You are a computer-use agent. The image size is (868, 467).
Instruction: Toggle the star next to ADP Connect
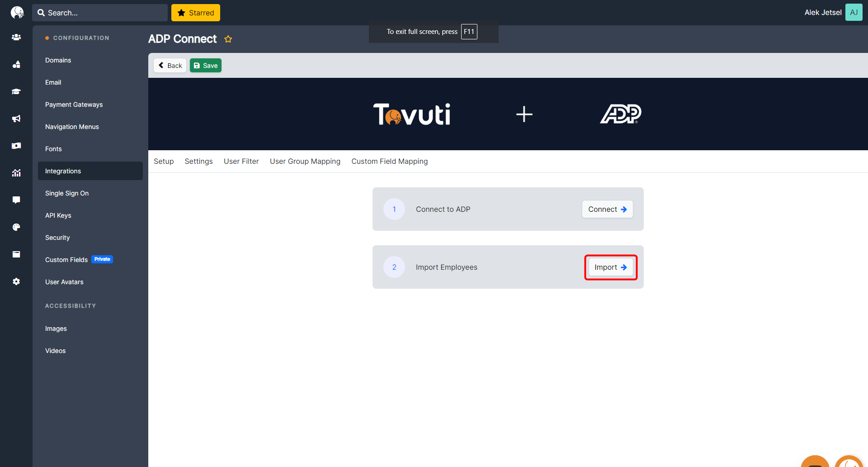tap(228, 39)
